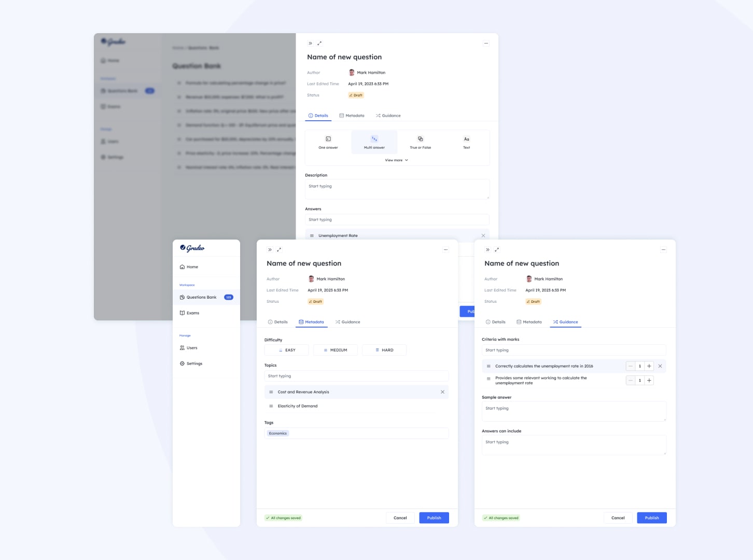The image size is (753, 560).
Task: Grab drag handle of Correctly calculates criterion
Action: pyautogui.click(x=489, y=366)
